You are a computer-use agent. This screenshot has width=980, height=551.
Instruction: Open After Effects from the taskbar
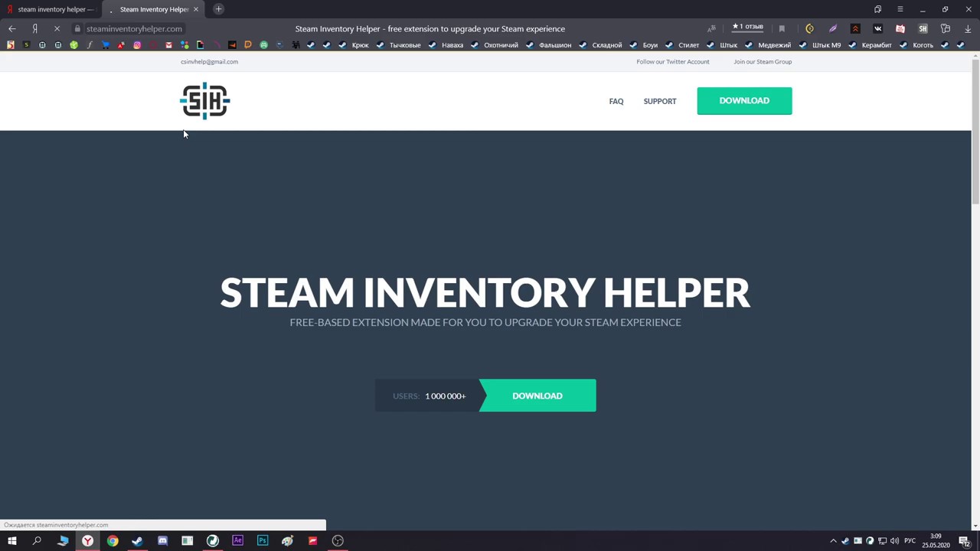point(237,541)
